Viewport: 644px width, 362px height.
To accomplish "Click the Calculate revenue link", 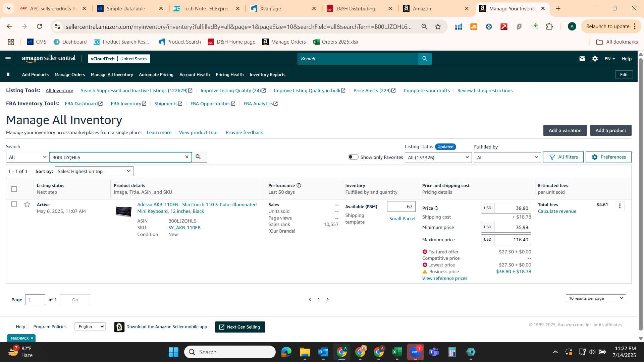I will (x=557, y=211).
